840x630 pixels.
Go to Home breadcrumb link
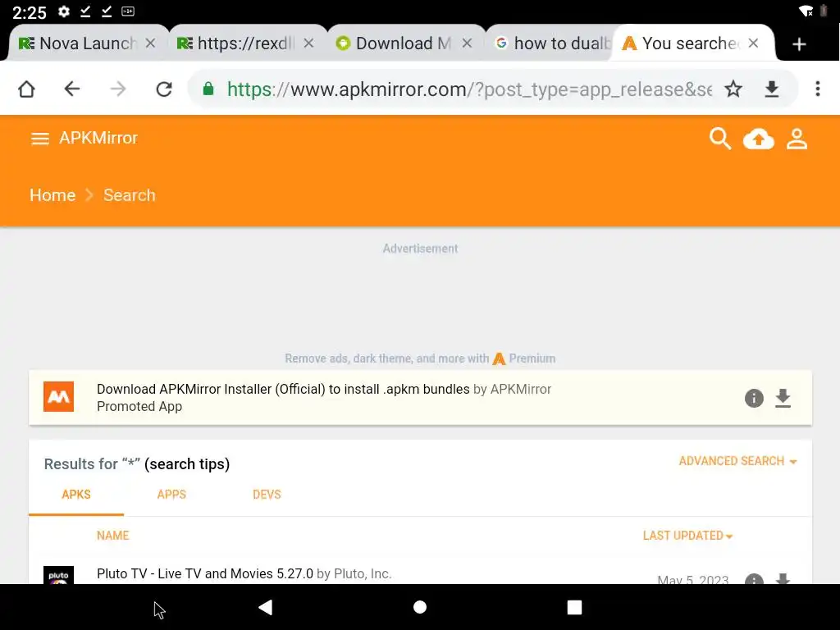tap(52, 195)
